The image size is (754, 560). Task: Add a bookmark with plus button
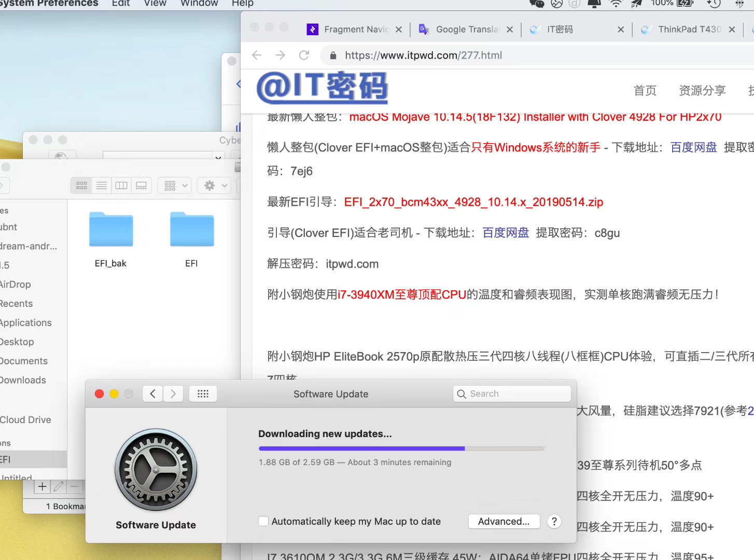(43, 486)
